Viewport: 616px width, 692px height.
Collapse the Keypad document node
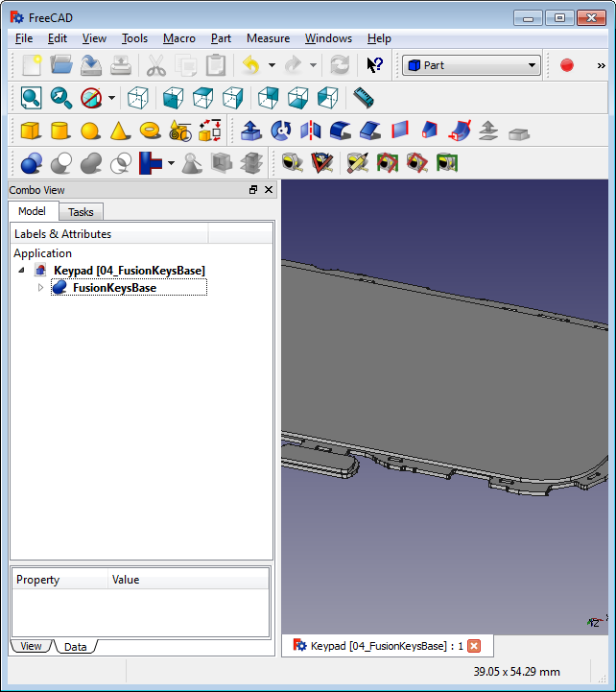coord(22,270)
